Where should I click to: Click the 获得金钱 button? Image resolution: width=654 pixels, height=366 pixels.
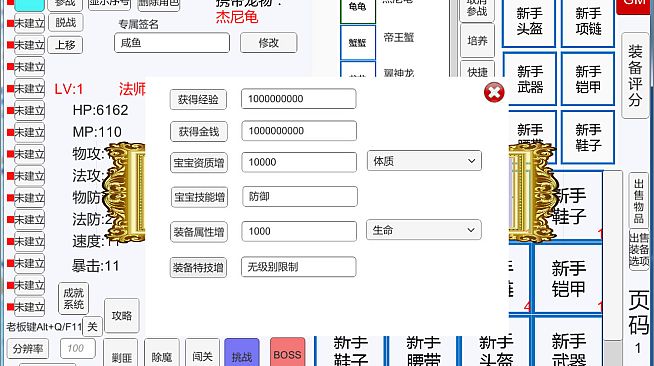pos(199,132)
